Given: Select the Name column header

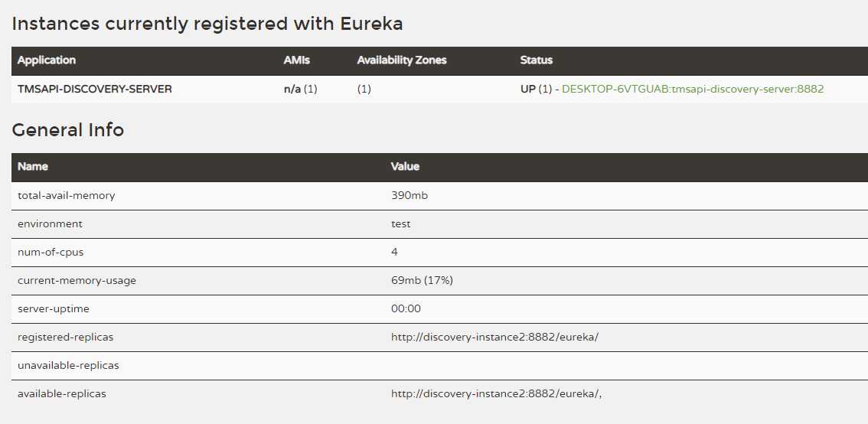Looking at the screenshot, I should [33, 166].
